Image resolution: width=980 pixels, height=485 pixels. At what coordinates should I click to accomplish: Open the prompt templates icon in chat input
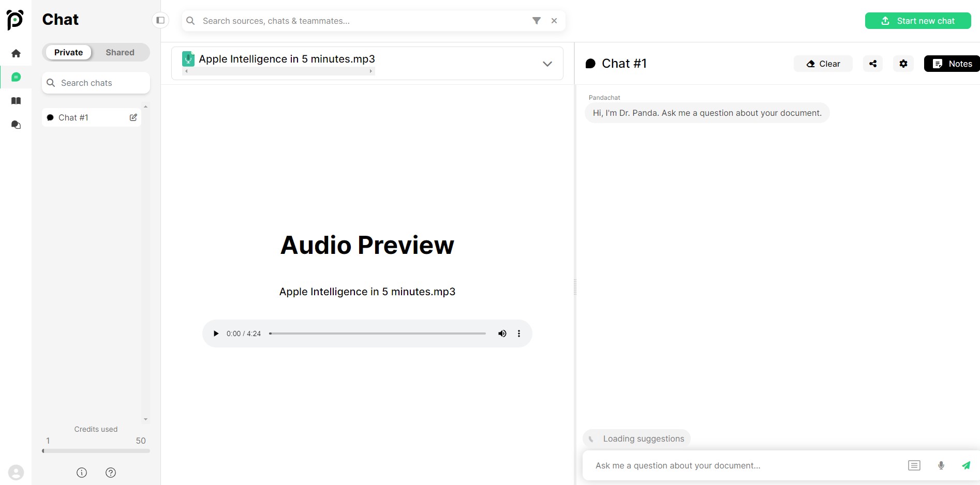click(x=914, y=465)
